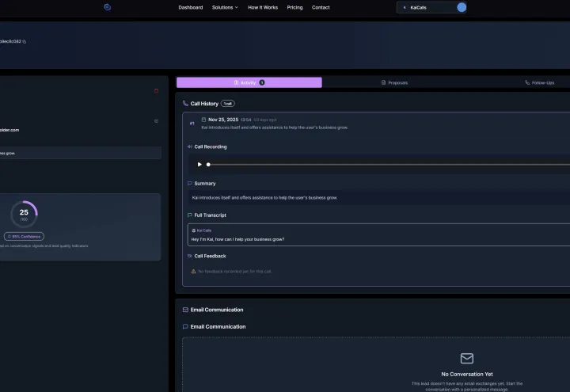Click the Activity tab count badge
This screenshot has width=570, height=392.
[262, 82]
